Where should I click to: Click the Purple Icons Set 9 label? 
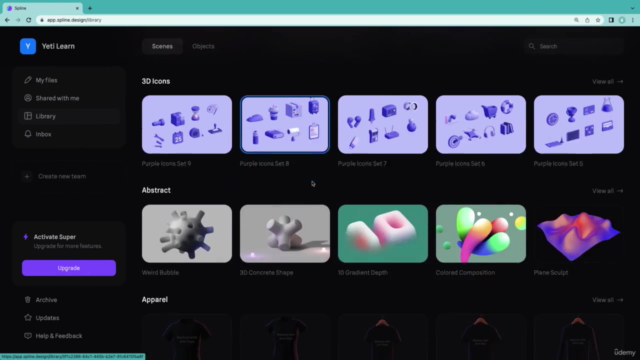point(166,164)
